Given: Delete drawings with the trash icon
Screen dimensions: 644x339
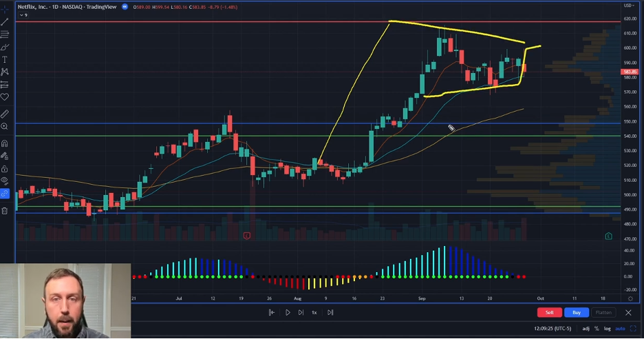Looking at the screenshot, I should (5, 210).
